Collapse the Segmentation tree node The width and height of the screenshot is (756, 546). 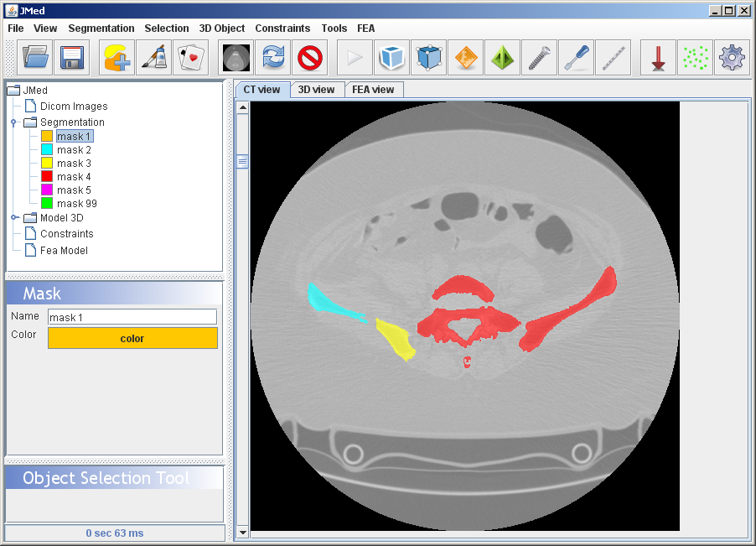14,122
